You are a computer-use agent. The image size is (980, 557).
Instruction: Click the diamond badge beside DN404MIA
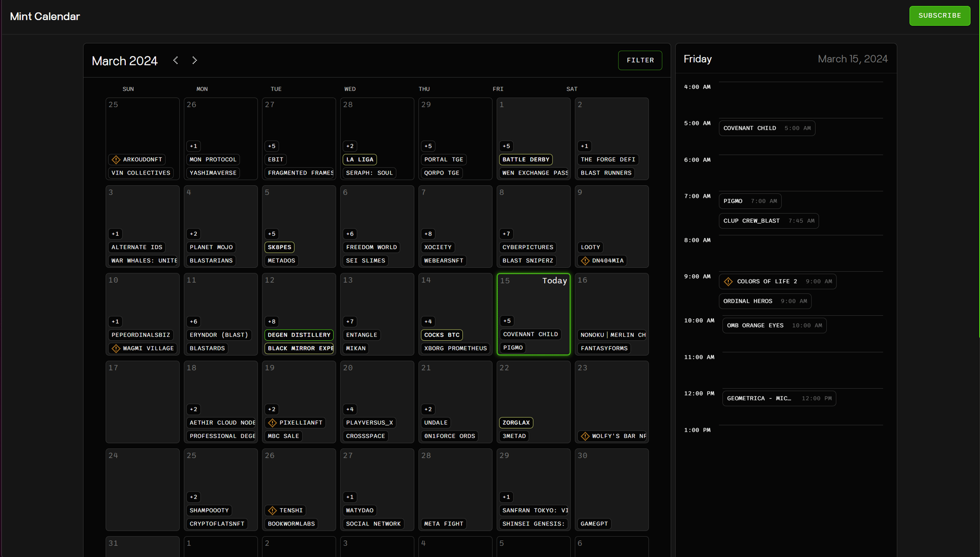click(585, 260)
